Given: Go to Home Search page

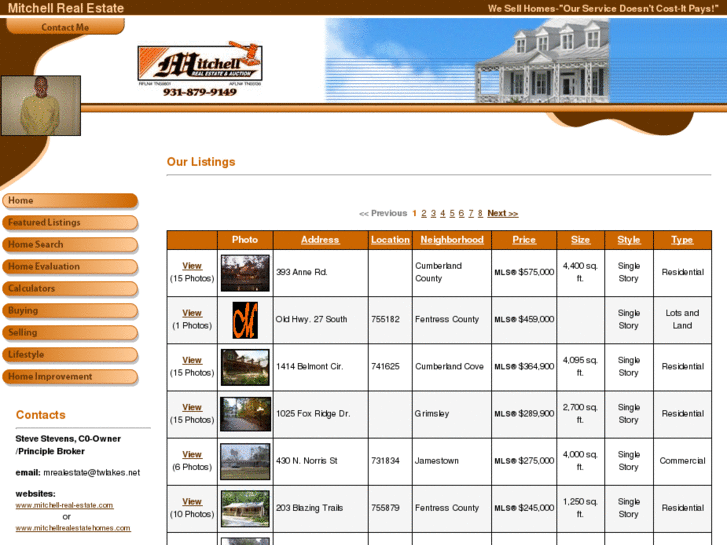Looking at the screenshot, I should [x=70, y=244].
